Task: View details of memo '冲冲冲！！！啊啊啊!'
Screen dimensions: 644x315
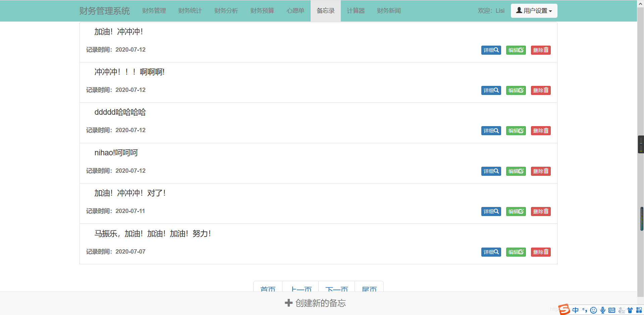Action: click(x=491, y=90)
